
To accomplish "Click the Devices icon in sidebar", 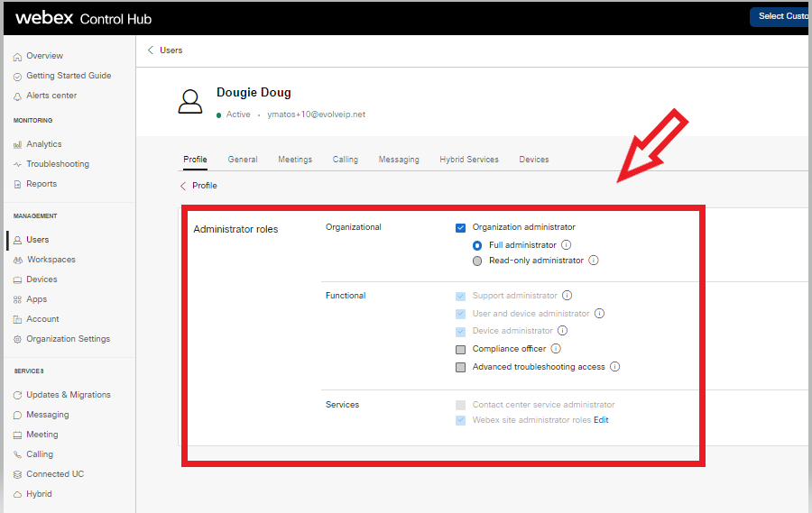I will point(18,279).
